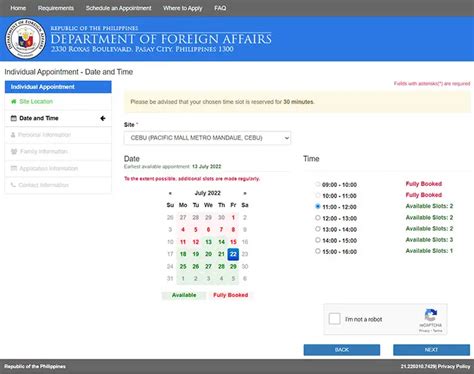Select the 10:00 - 11:00 time slot
Screen dimensions: 474x374
[x=318, y=195]
